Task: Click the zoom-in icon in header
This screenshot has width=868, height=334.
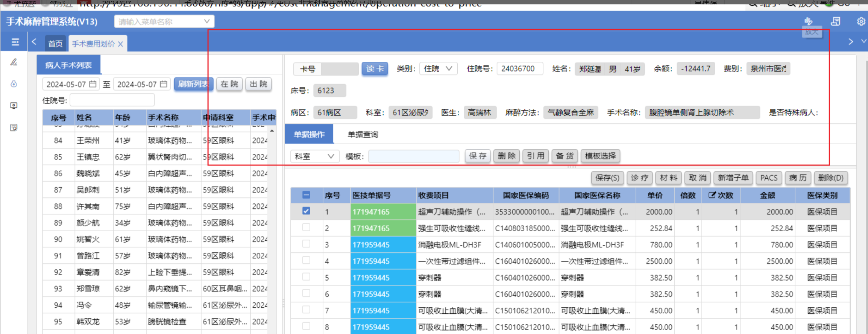Action: pyautogui.click(x=808, y=21)
